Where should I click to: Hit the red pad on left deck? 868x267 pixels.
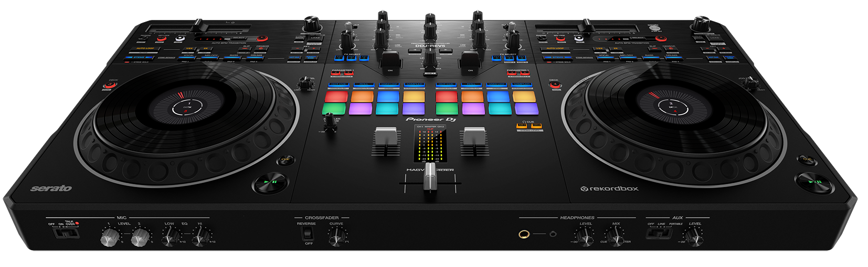tap(336, 96)
